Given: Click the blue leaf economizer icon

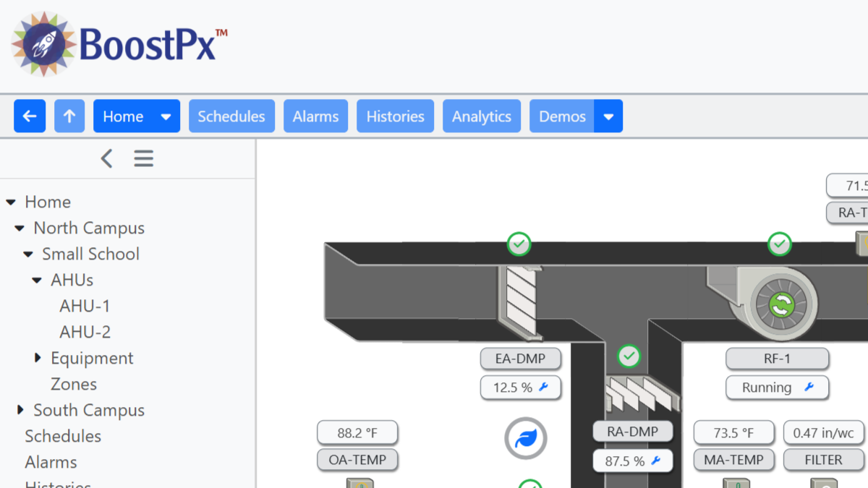Looking at the screenshot, I should coord(525,438).
